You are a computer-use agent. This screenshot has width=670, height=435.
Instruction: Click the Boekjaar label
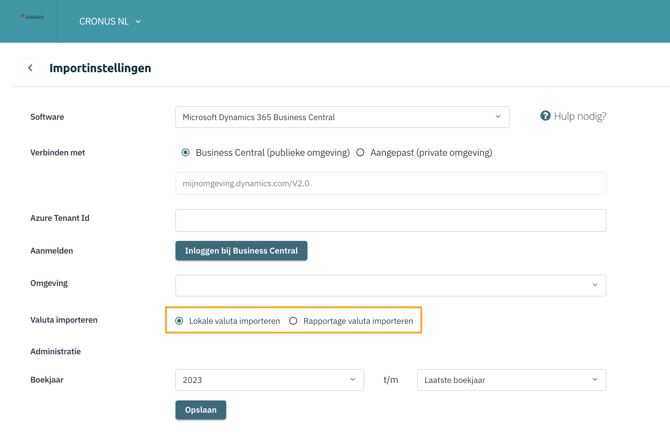point(47,380)
